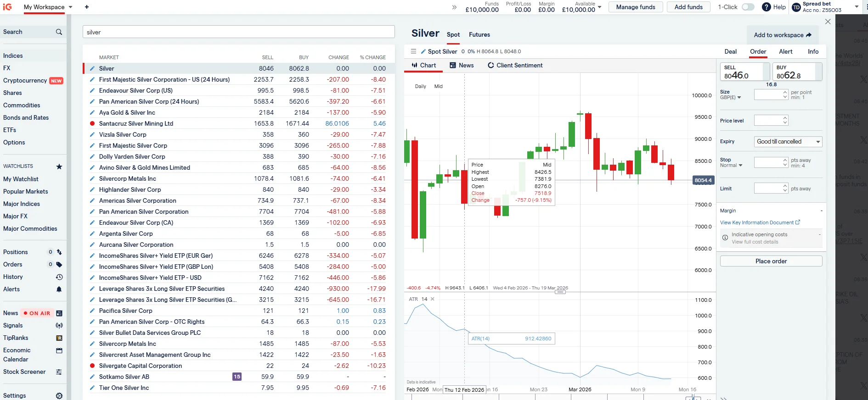Open Orders tag icon in sidebar

pyautogui.click(x=59, y=265)
